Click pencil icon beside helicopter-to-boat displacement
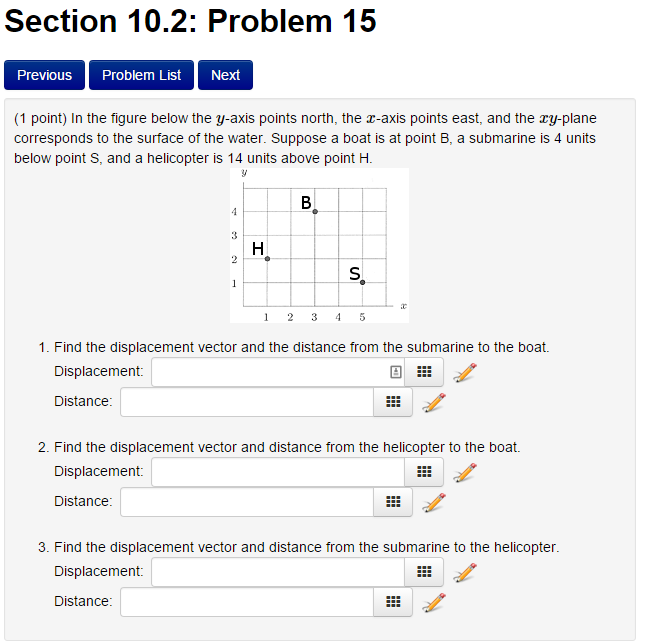The height and width of the screenshot is (642, 655). pos(465,472)
